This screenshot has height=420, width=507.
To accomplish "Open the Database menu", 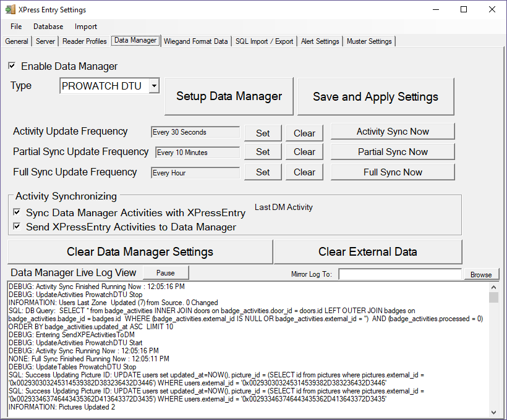I will (48, 27).
